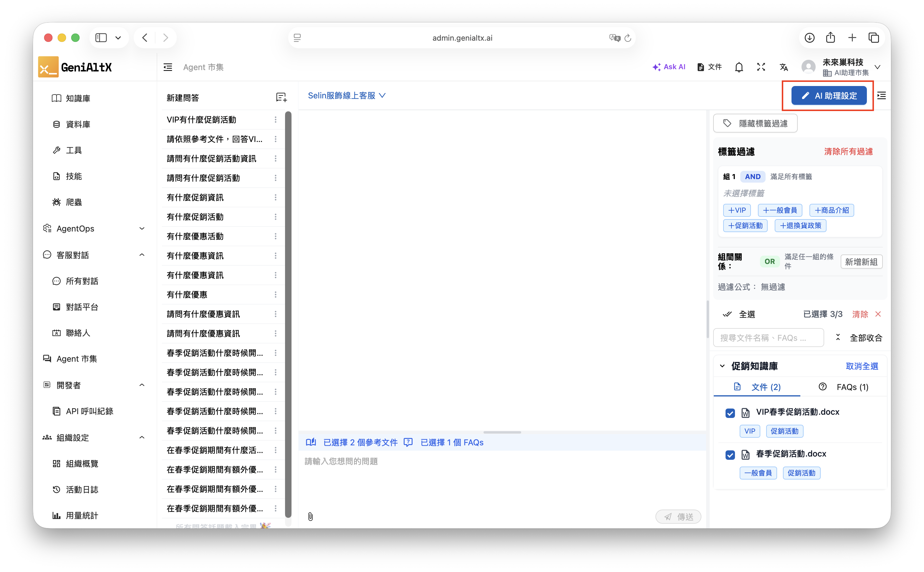
Task: Open the Selin服飾線上客服 assistant dropdown
Action: pyautogui.click(x=347, y=95)
